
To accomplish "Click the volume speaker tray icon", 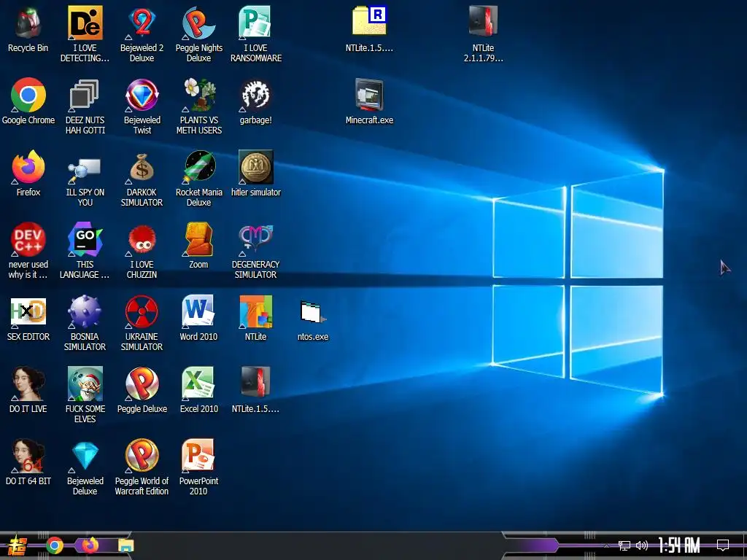I will pos(642,545).
